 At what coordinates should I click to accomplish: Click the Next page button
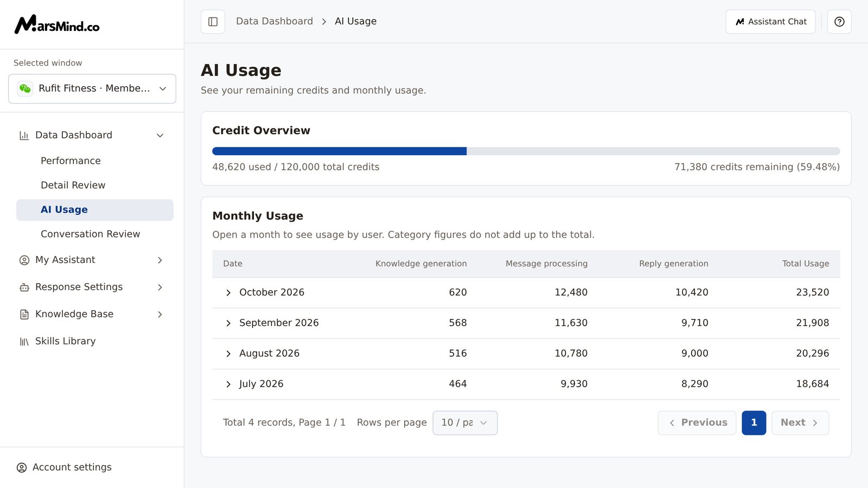[x=800, y=423]
